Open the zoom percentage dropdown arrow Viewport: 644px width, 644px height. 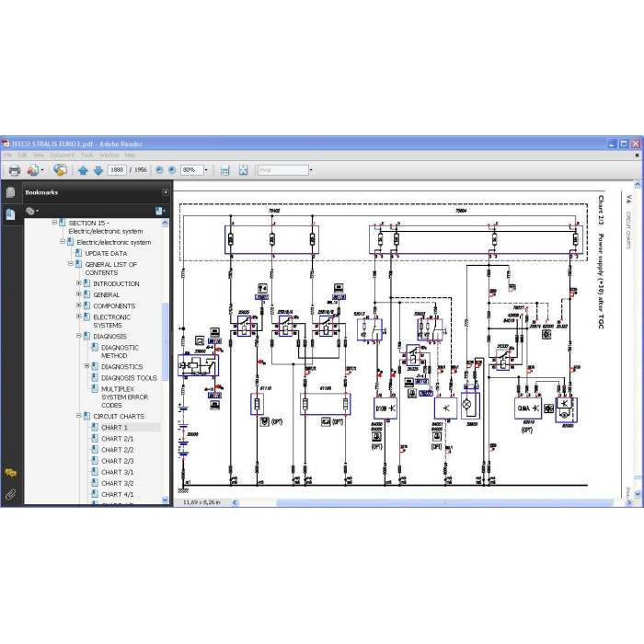pos(206,170)
